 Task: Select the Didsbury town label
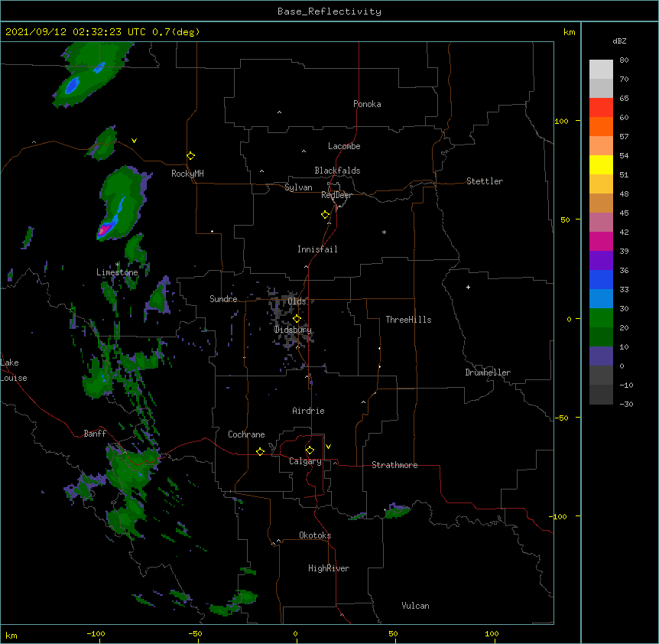tap(293, 330)
